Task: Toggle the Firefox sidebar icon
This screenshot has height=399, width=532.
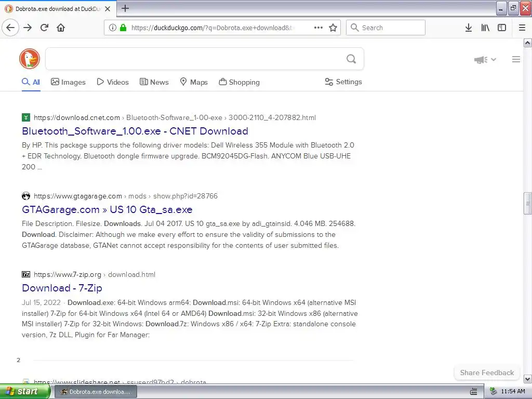Action: click(502, 28)
